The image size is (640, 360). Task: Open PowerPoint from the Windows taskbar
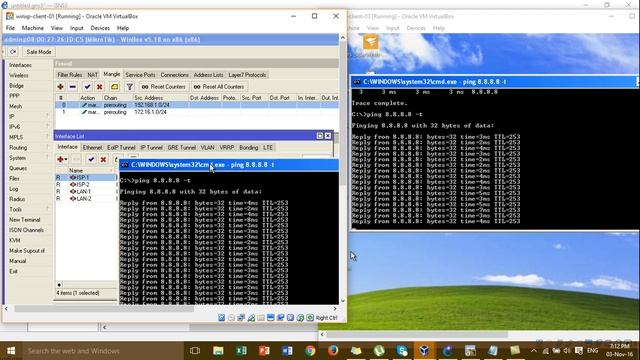[264, 351]
